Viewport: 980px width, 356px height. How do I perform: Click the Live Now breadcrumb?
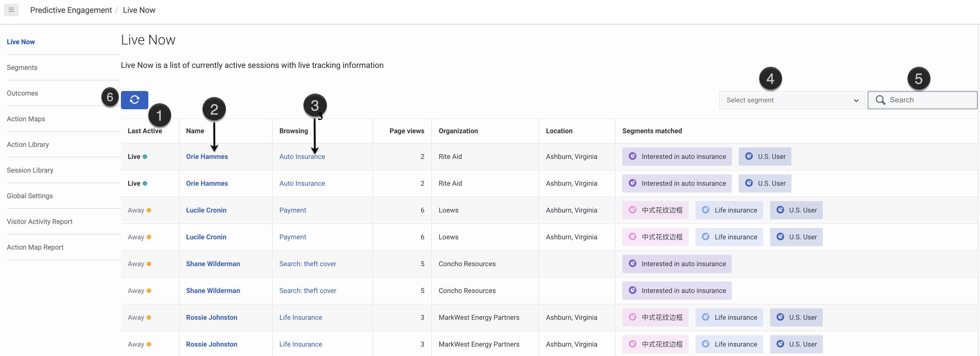[139, 10]
